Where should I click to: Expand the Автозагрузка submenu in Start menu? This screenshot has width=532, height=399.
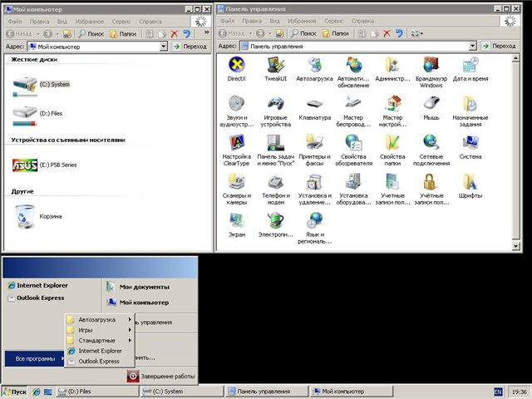(98, 319)
